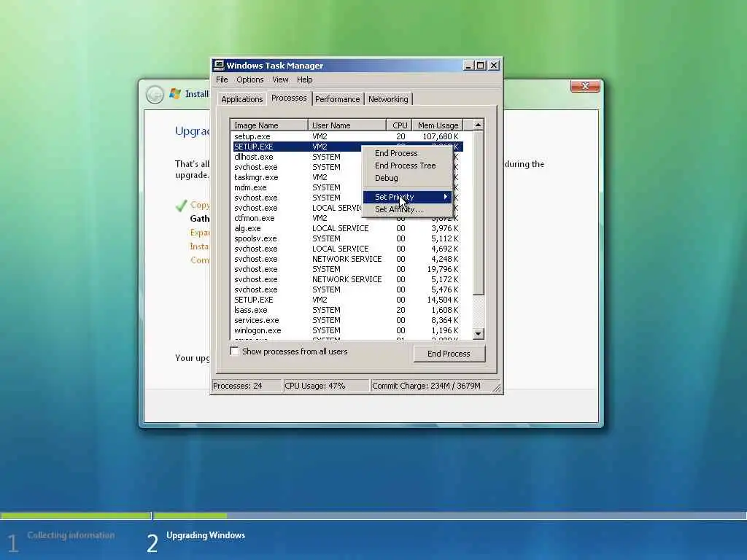Screen dimensions: 747x560
Task: Select the alg.exe process
Action: (x=347, y=228)
